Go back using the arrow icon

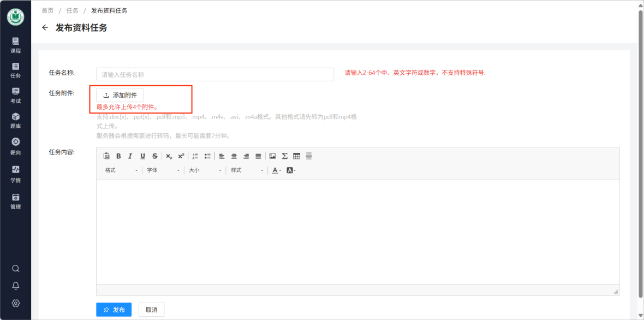(x=45, y=28)
